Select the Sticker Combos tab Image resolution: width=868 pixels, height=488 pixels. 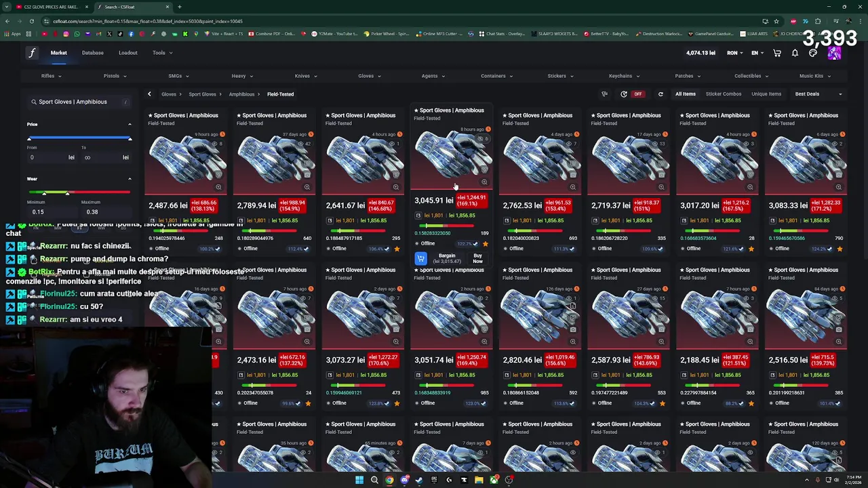[724, 94]
